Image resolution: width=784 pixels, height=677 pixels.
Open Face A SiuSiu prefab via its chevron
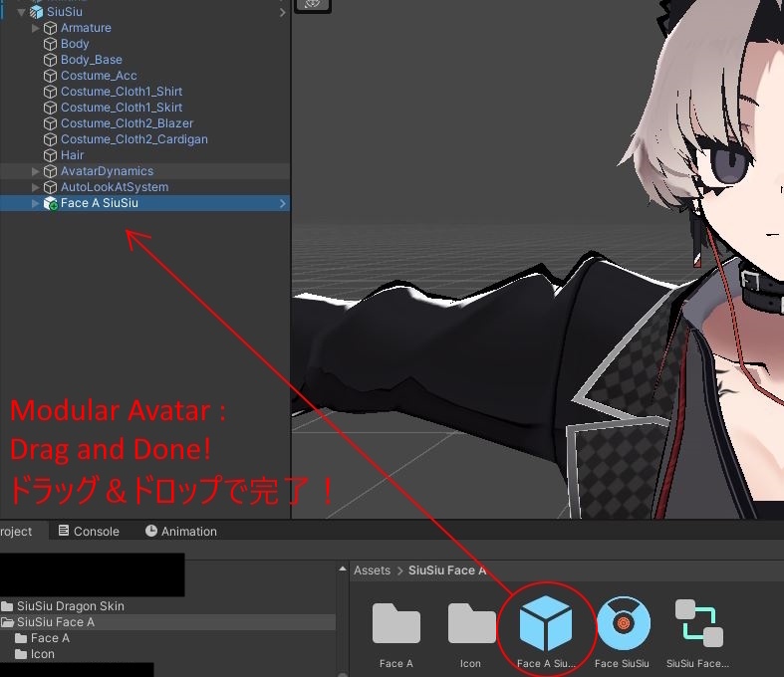click(x=283, y=203)
